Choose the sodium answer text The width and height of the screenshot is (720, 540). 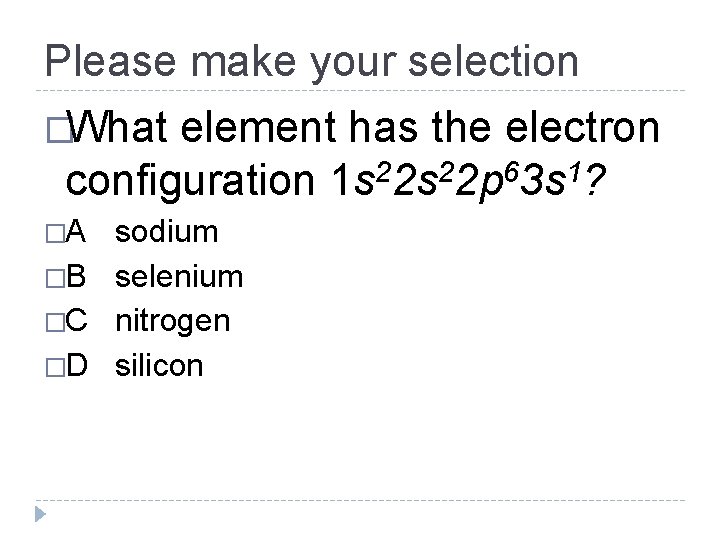pyautogui.click(x=167, y=233)
